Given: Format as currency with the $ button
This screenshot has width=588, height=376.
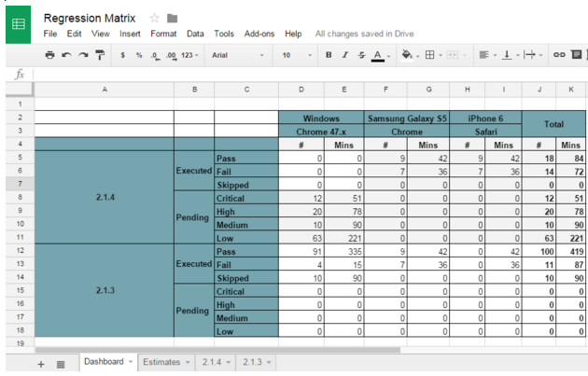Looking at the screenshot, I should point(122,55).
